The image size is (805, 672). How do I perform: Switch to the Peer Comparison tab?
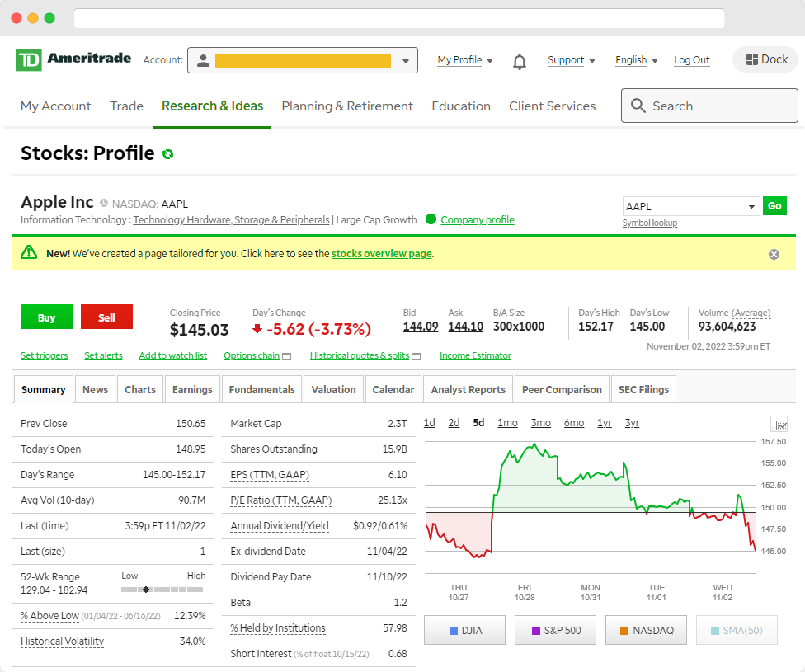click(562, 389)
